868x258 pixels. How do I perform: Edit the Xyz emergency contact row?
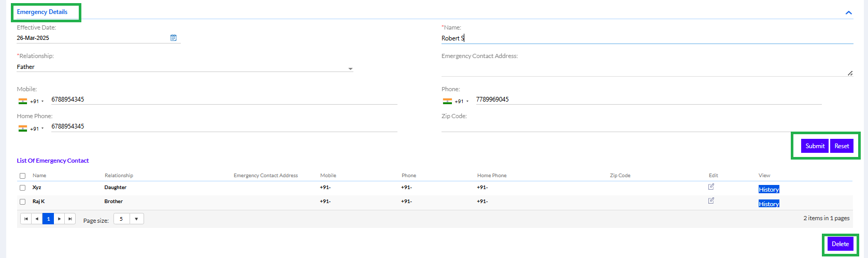click(x=711, y=187)
